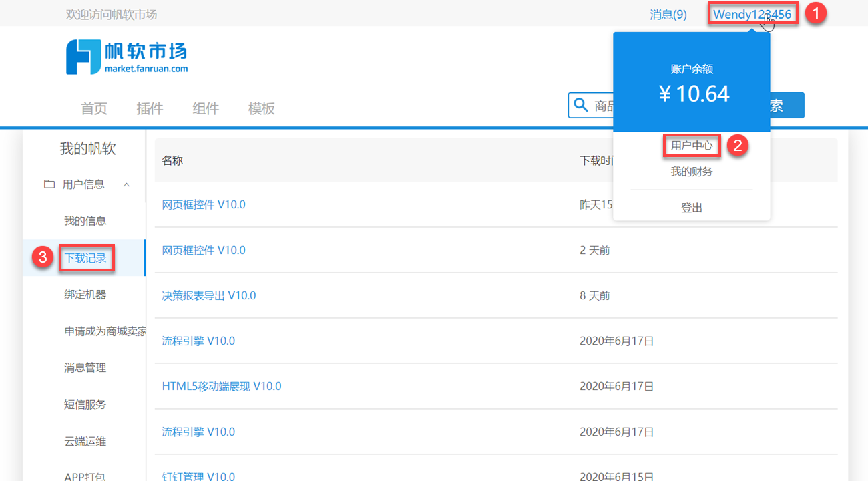
Task: Click the 用户信息 section label
Action: (x=83, y=184)
